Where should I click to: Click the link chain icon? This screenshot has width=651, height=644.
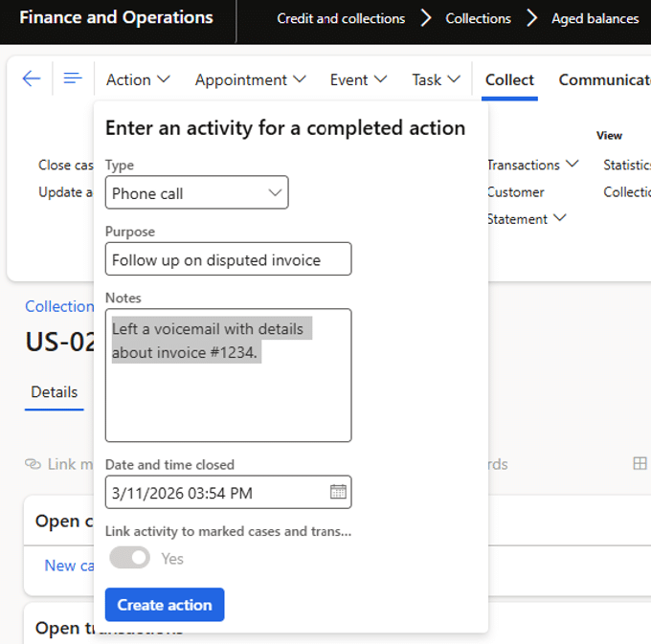(34, 464)
